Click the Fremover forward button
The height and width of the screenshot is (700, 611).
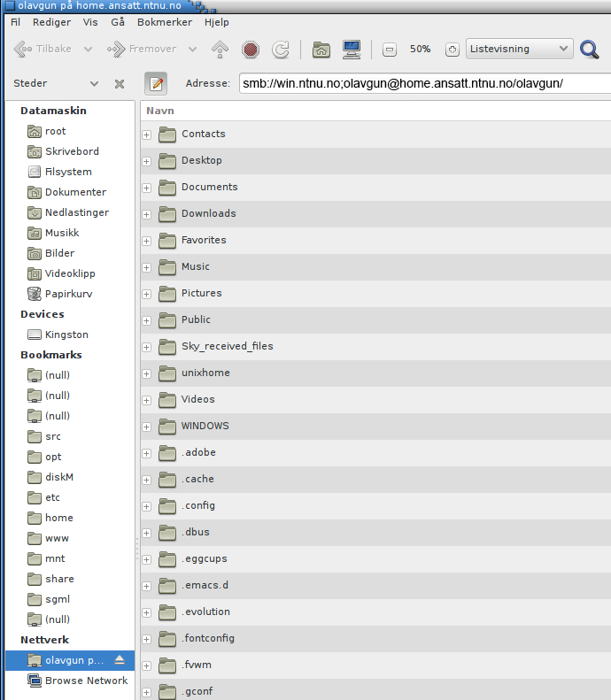coord(142,49)
